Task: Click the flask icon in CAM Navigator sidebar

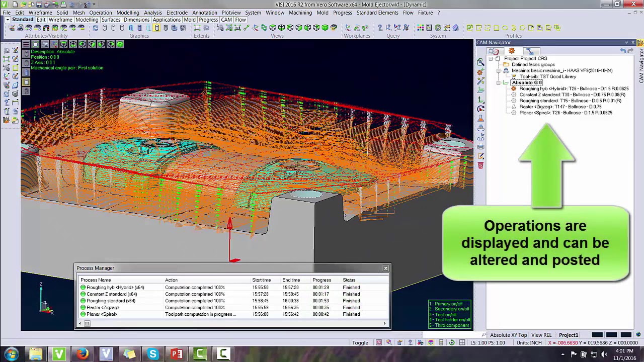Action: tap(480, 118)
